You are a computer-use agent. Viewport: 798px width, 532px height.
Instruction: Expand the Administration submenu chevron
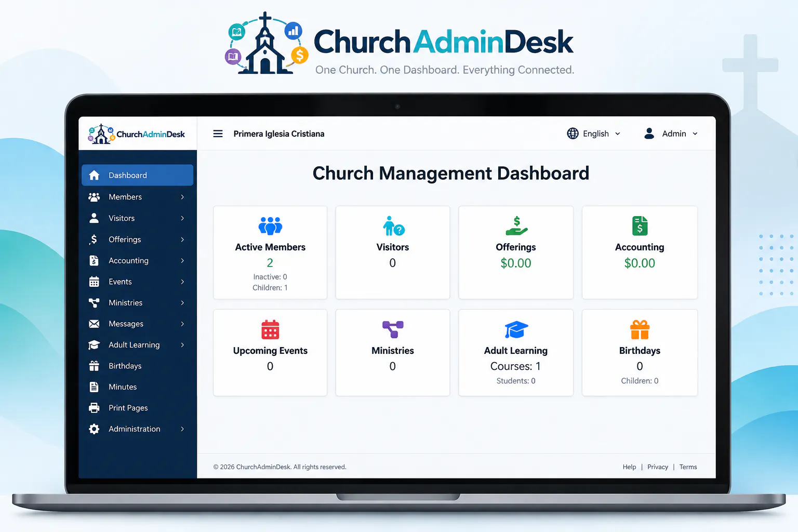(182, 429)
